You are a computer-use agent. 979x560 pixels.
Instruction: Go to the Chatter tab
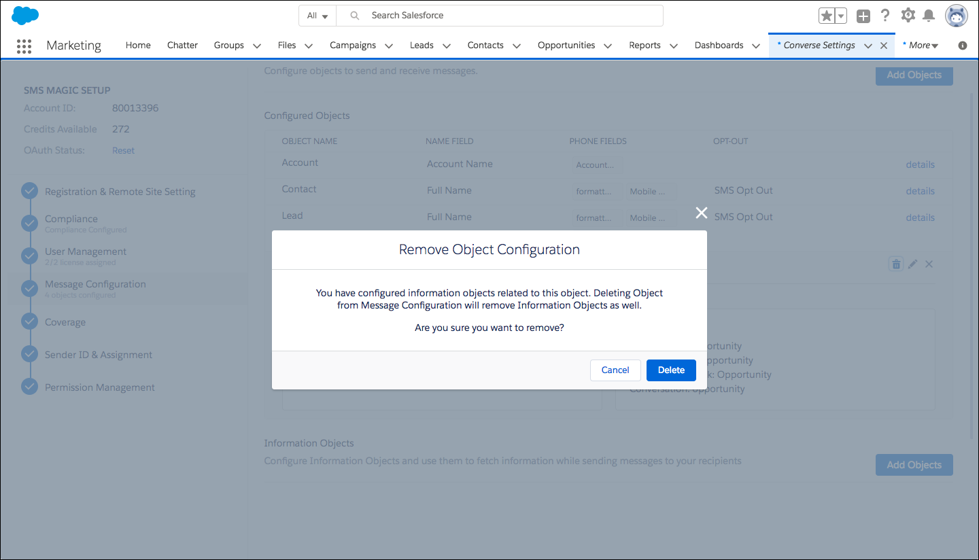tap(182, 46)
